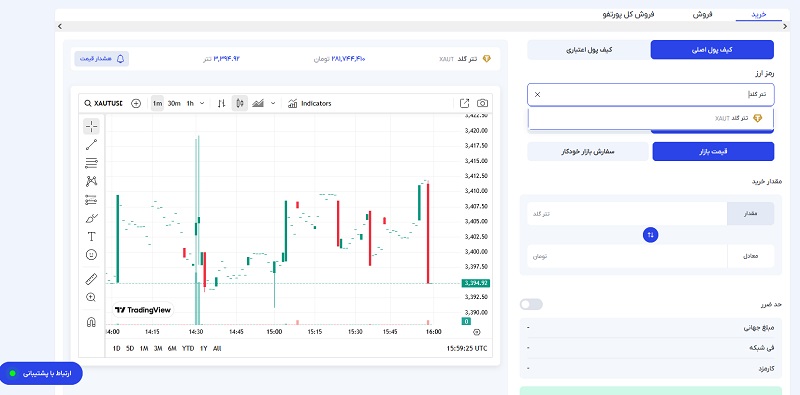Select the crosshair cursor tool
The height and width of the screenshot is (395, 800).
(91, 126)
